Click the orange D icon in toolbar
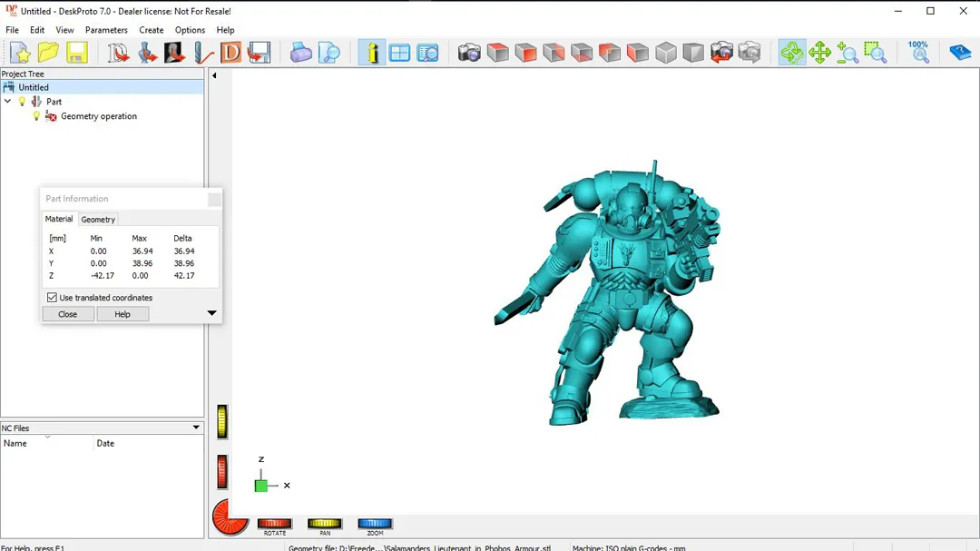Image resolution: width=980 pixels, height=551 pixels. click(x=230, y=53)
